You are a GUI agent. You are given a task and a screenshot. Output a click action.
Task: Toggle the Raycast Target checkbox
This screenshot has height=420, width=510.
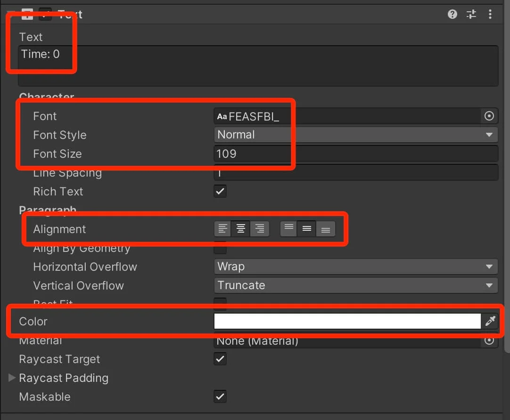220,359
